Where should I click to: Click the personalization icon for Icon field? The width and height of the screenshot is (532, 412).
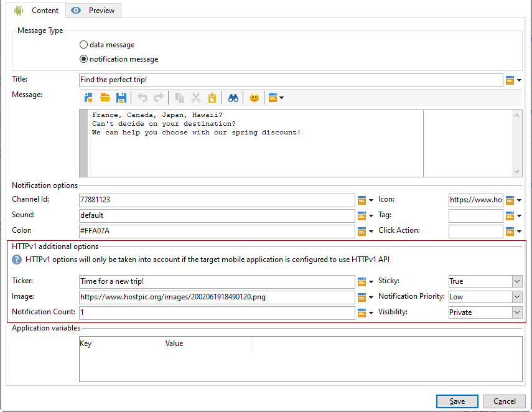(510, 200)
